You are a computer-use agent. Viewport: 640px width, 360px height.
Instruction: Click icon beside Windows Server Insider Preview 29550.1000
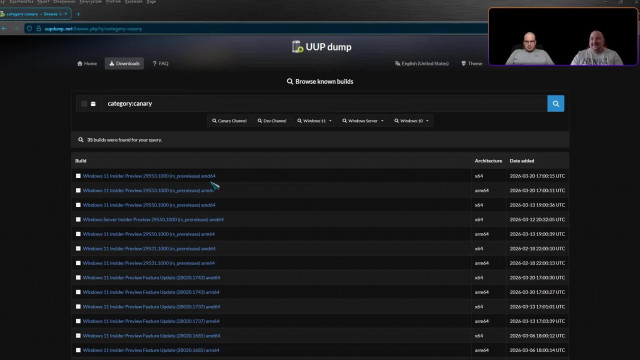tap(78, 220)
